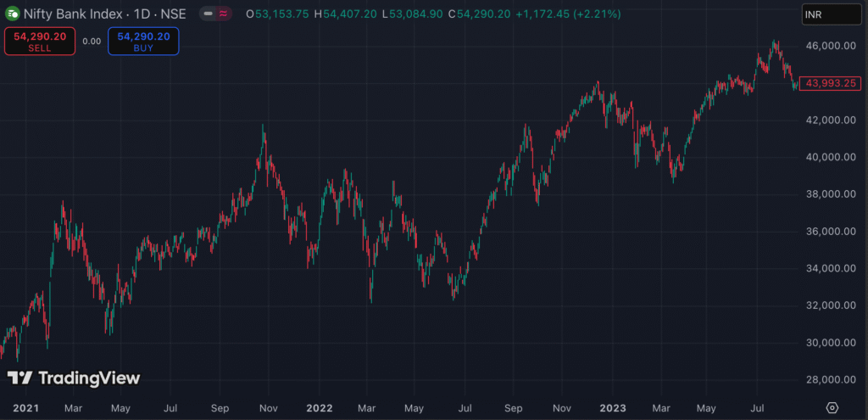Image resolution: width=868 pixels, height=420 pixels.
Task: Click the gray dash market status icon
Action: [x=208, y=14]
